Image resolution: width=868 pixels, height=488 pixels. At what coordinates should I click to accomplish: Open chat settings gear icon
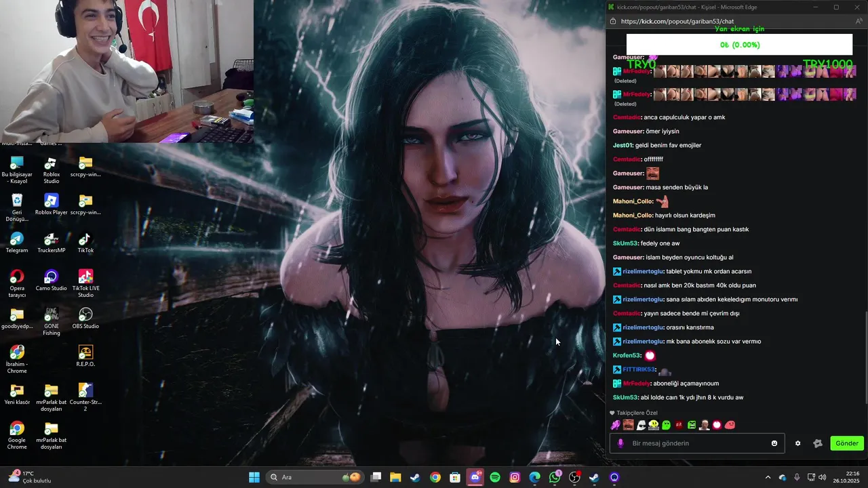797,443
